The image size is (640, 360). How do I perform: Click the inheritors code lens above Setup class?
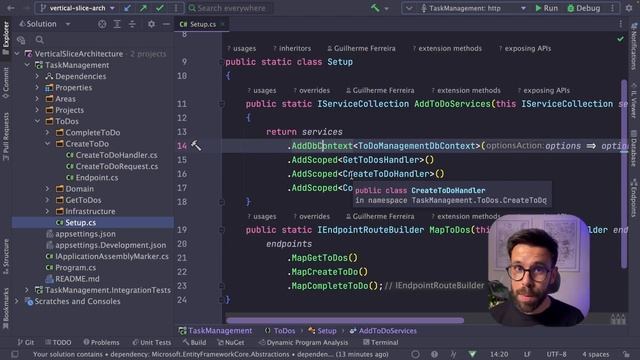tap(292, 49)
